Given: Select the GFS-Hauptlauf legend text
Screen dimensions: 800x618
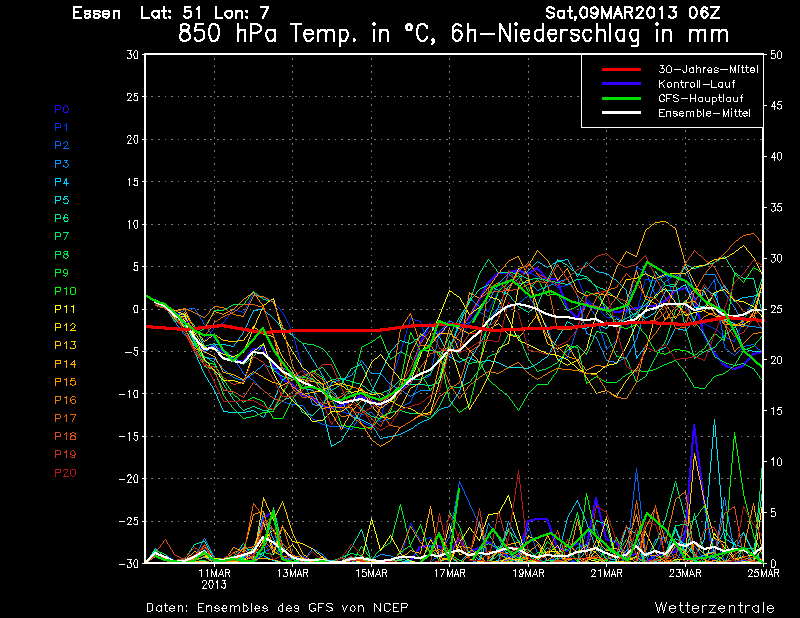Looking at the screenshot, I should (x=701, y=98).
